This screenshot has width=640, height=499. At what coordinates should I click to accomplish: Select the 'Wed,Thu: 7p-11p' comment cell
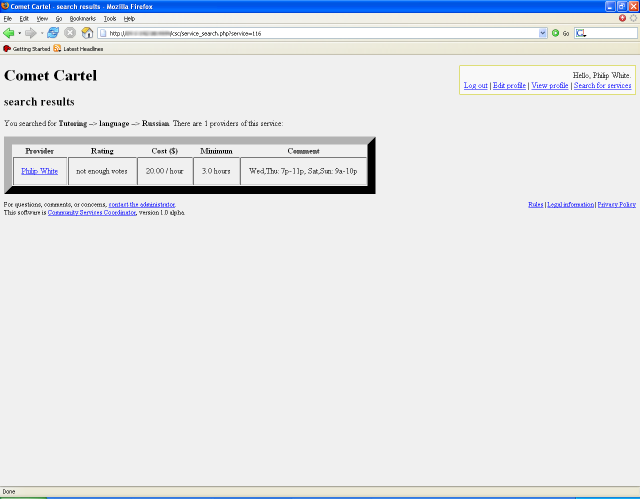303,171
